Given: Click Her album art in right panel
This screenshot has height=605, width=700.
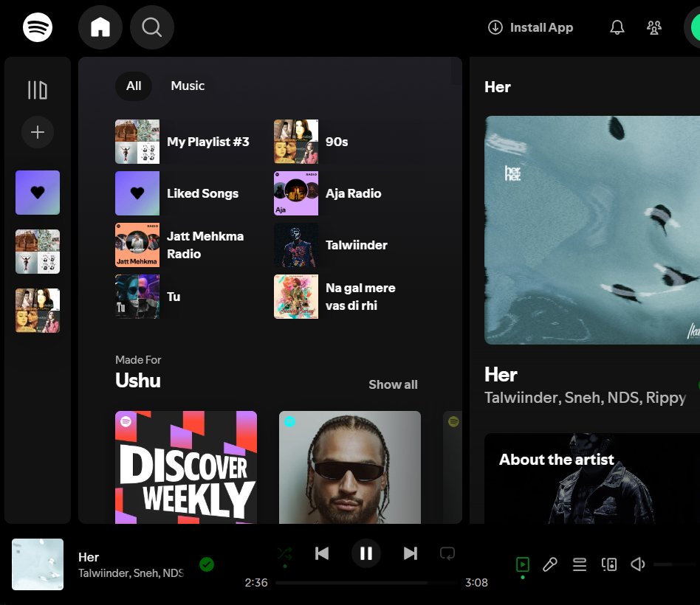Looking at the screenshot, I should click(592, 230).
